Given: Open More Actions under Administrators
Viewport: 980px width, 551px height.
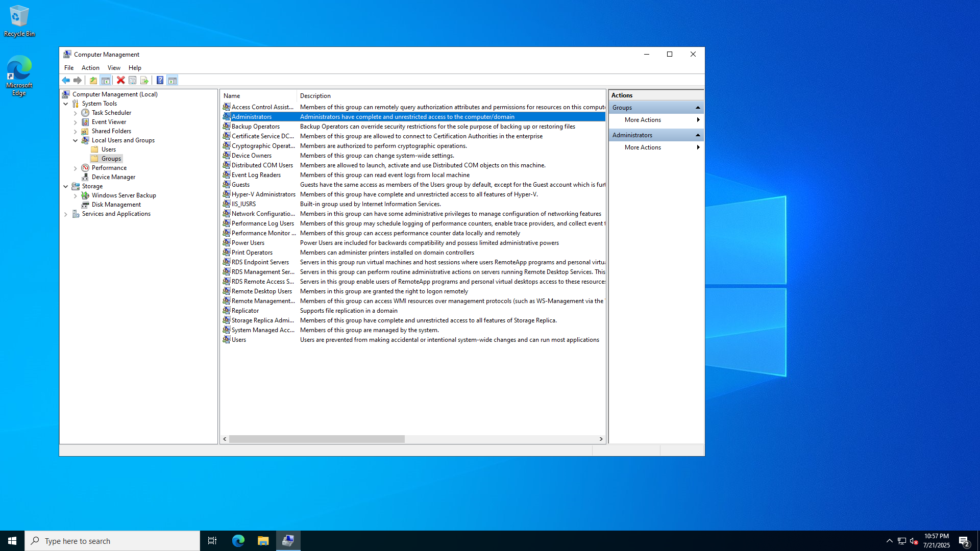Looking at the screenshot, I should [x=643, y=147].
